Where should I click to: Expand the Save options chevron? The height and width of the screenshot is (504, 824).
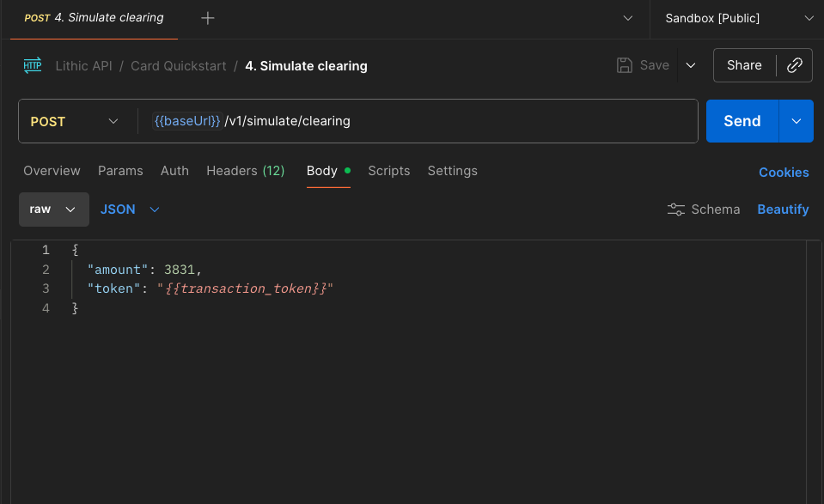pos(691,65)
